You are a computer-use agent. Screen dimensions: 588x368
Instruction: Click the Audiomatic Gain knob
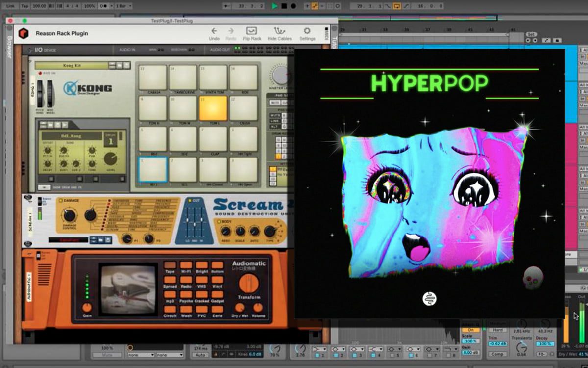click(x=87, y=307)
